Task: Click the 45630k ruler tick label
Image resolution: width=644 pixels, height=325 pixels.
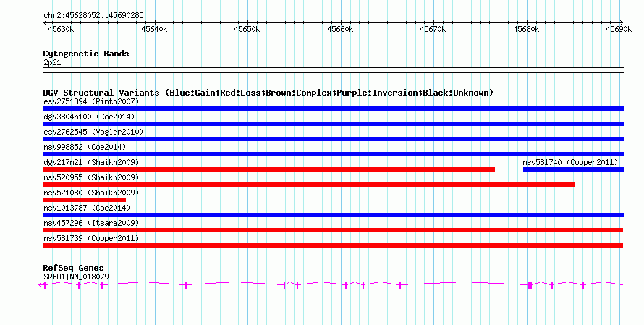Action: [x=62, y=30]
